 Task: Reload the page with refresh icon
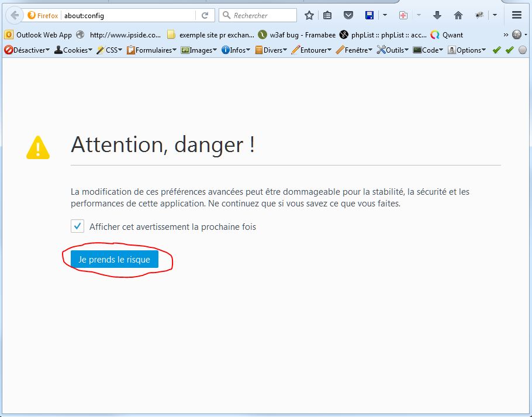coord(205,16)
